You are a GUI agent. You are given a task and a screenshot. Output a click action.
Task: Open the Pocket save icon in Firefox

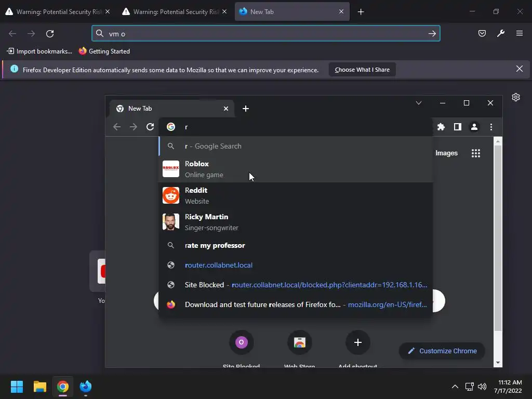482,33
